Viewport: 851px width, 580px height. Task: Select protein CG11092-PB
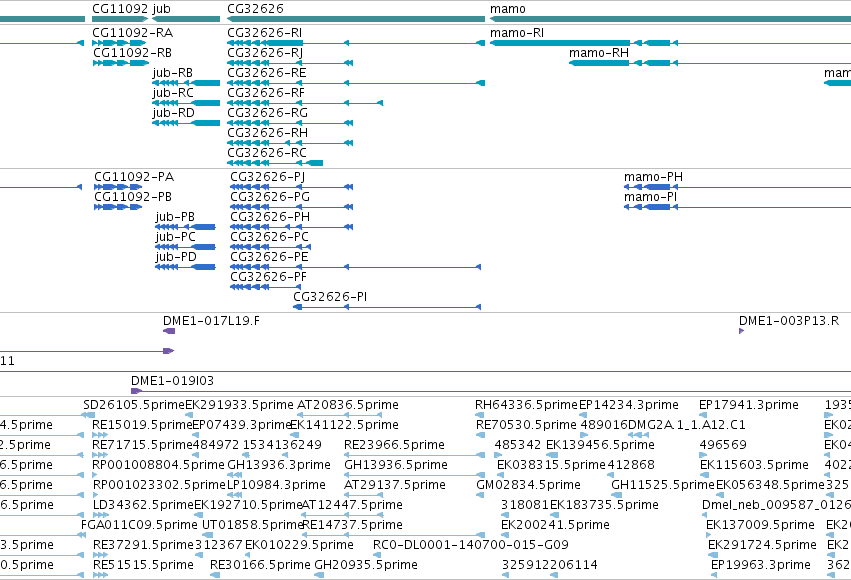pos(133,197)
